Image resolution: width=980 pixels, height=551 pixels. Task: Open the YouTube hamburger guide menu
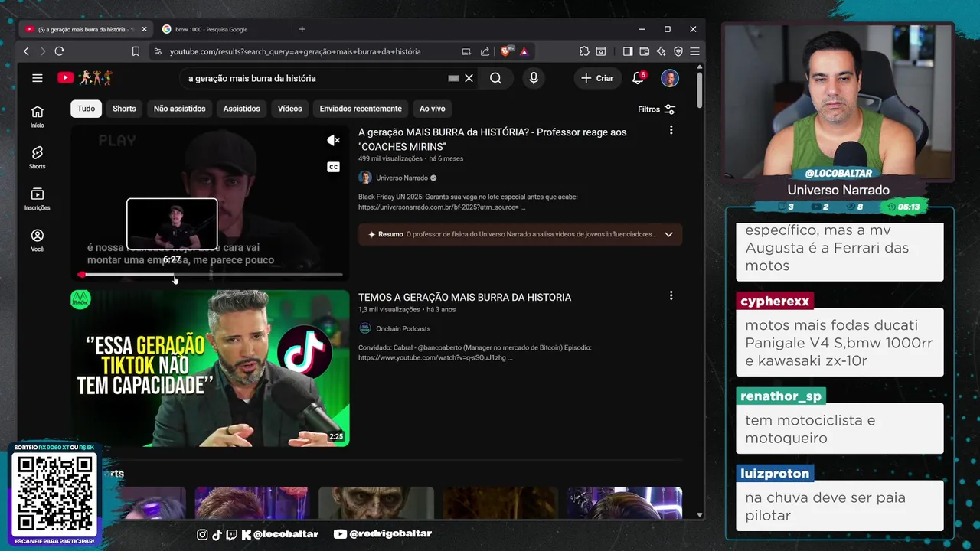[37, 78]
